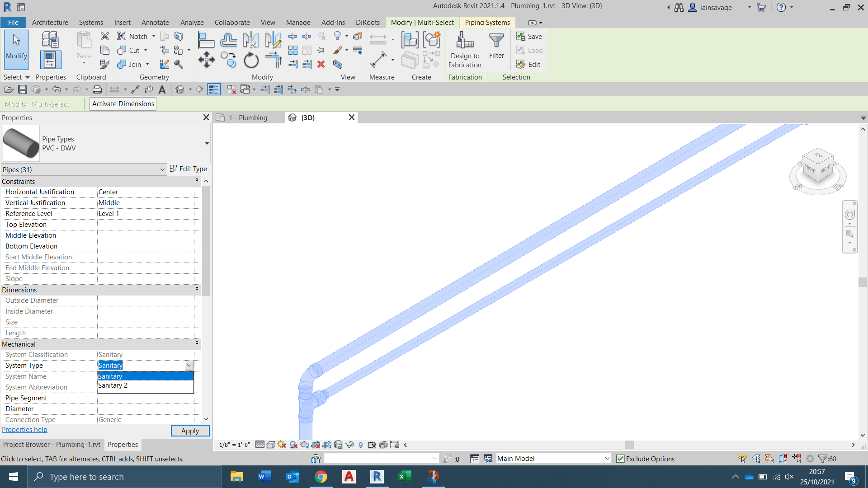Toggle Thin Lines in quick access toolbar
The image size is (868, 488).
214,89
